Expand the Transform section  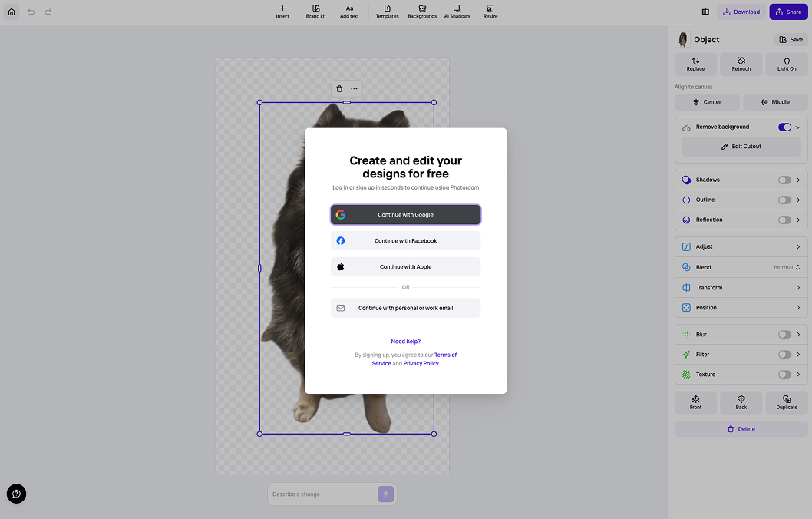741,287
